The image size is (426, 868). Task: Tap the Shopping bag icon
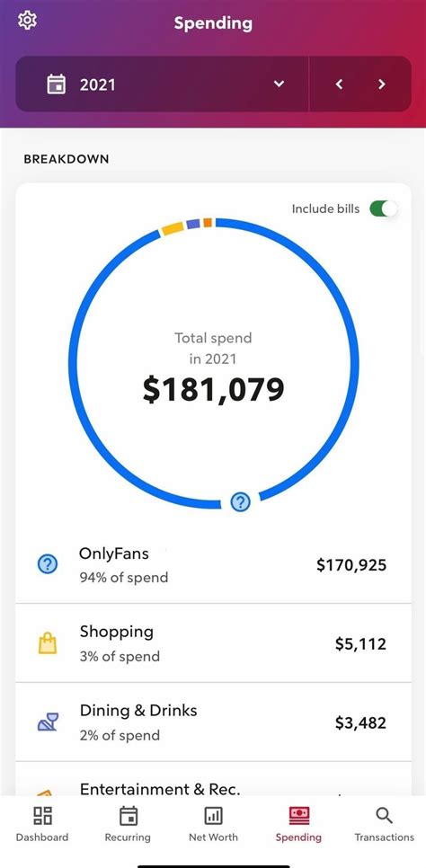click(x=48, y=643)
